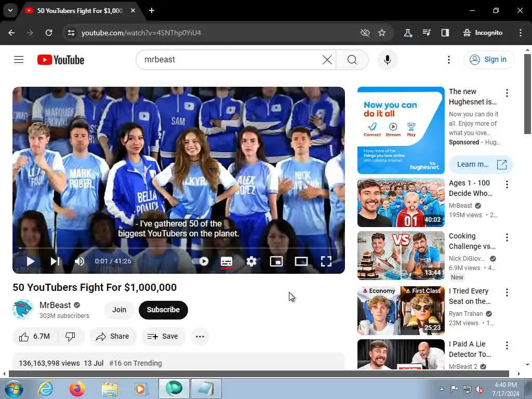Viewport: 532px width, 399px height.
Task: Play the video with the play button
Action: click(x=31, y=261)
